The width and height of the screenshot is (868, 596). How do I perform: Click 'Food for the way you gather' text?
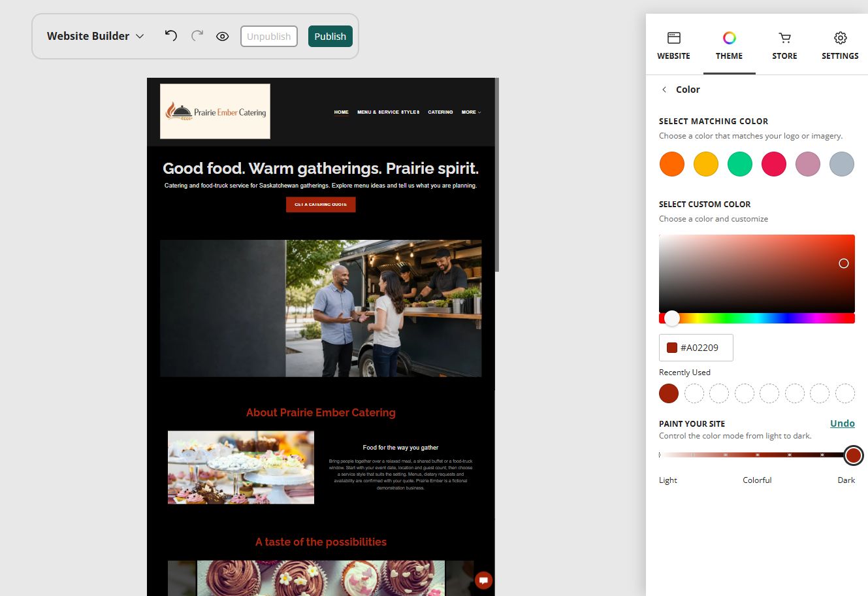tap(400, 448)
